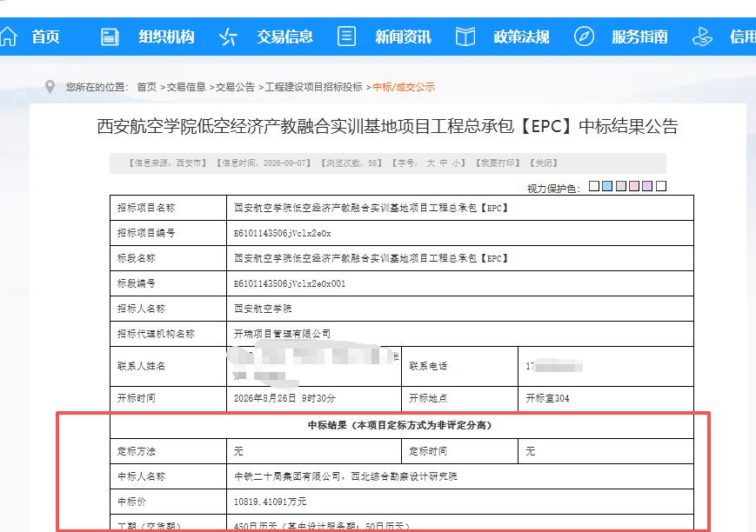Select the gray eye-protection color swatch
The image size is (756, 532).
pos(621,186)
